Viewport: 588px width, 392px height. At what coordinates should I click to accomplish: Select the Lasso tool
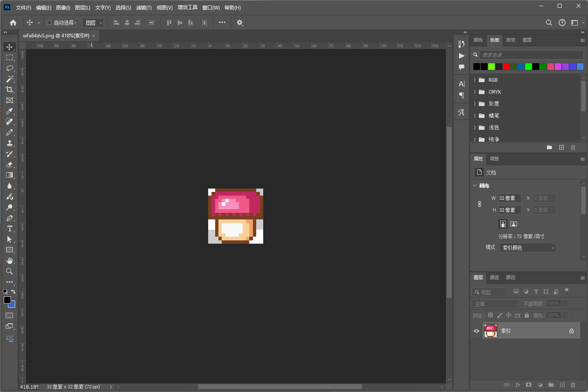pyautogui.click(x=9, y=68)
